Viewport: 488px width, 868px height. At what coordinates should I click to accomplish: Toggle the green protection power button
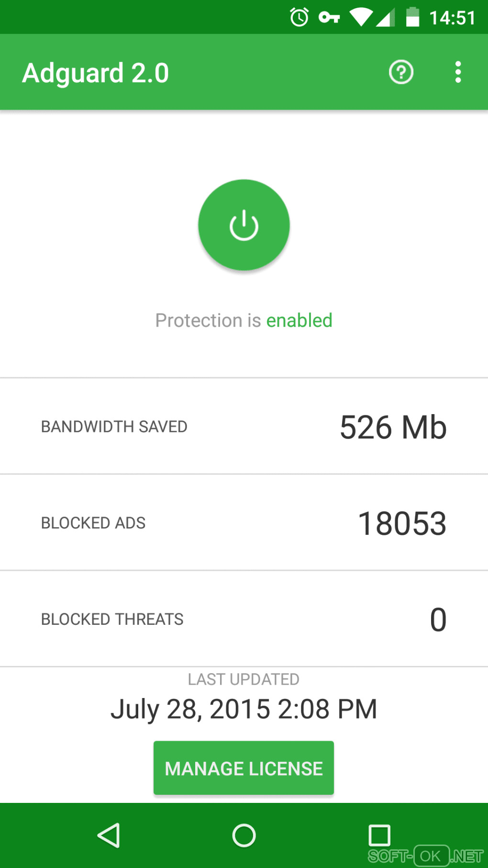tap(244, 225)
